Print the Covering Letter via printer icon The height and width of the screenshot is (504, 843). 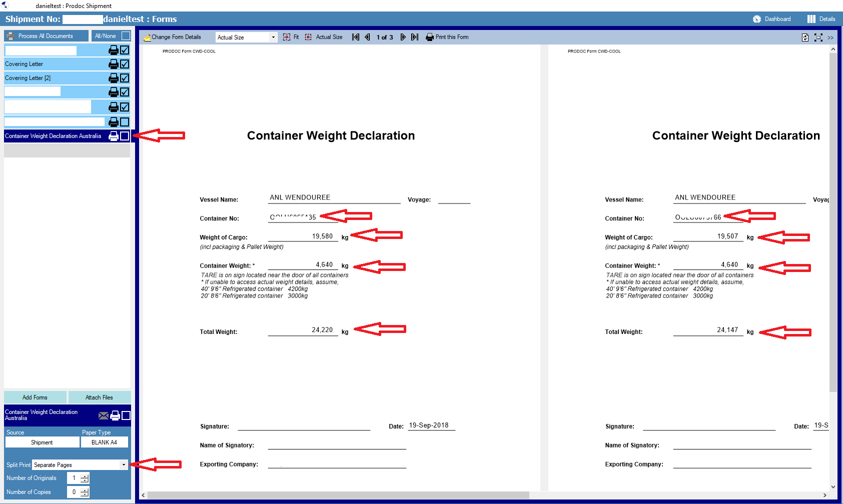tap(114, 64)
